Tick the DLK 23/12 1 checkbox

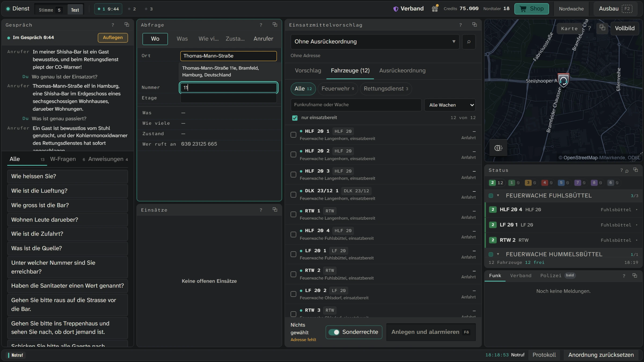(294, 194)
